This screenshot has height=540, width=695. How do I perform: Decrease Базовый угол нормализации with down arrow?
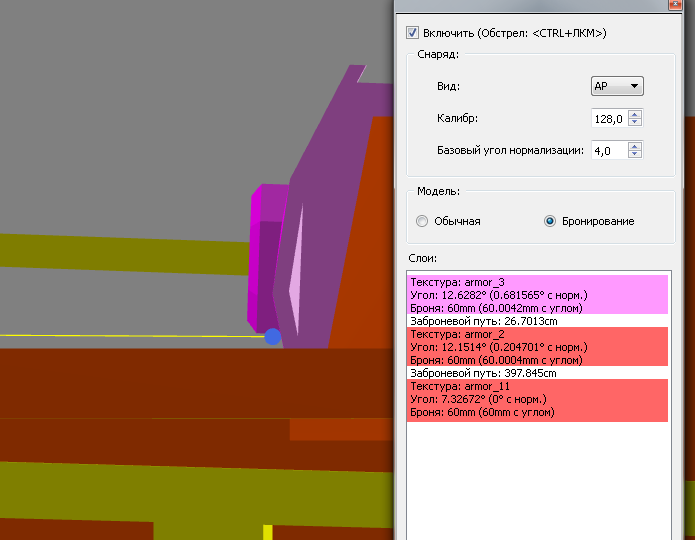(635, 154)
